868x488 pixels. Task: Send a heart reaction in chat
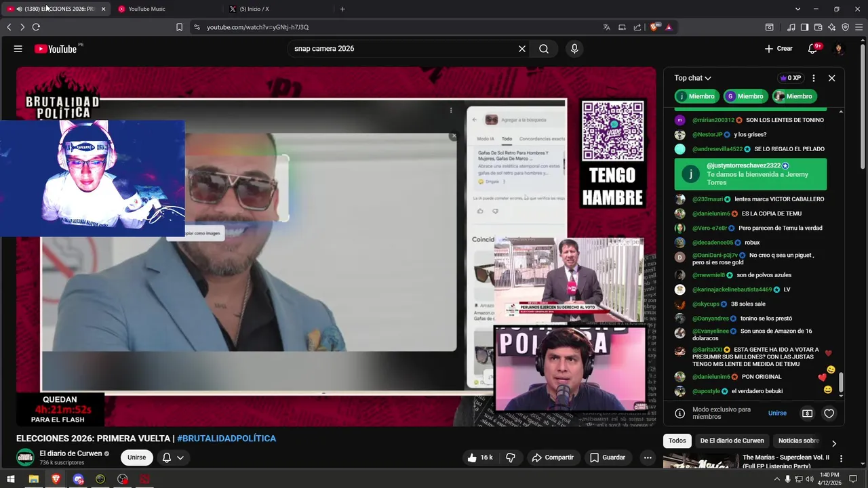(x=829, y=413)
